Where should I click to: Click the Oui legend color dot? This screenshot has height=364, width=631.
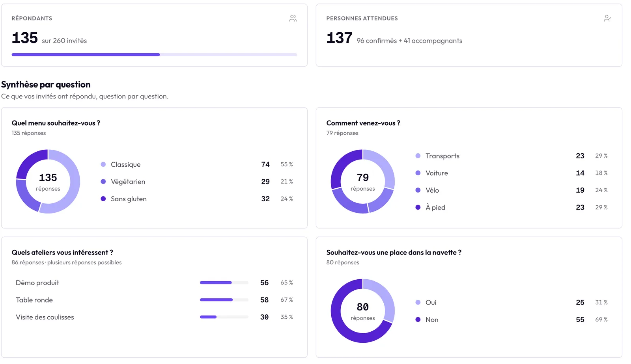coord(418,303)
